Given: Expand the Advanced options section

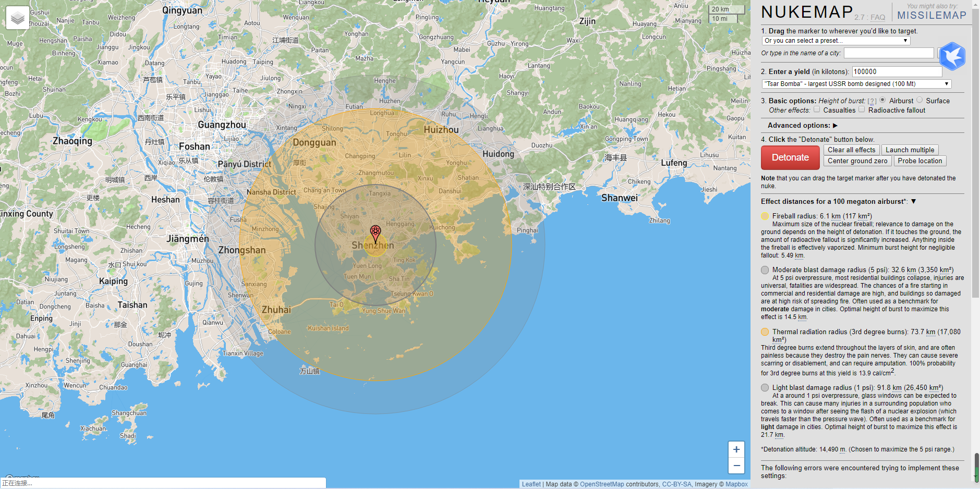Looking at the screenshot, I should [x=802, y=126].
